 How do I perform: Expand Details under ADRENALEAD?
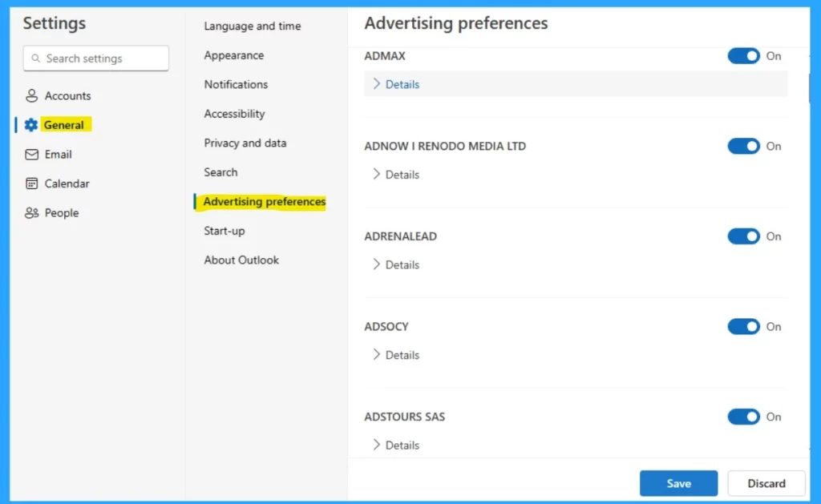(396, 264)
